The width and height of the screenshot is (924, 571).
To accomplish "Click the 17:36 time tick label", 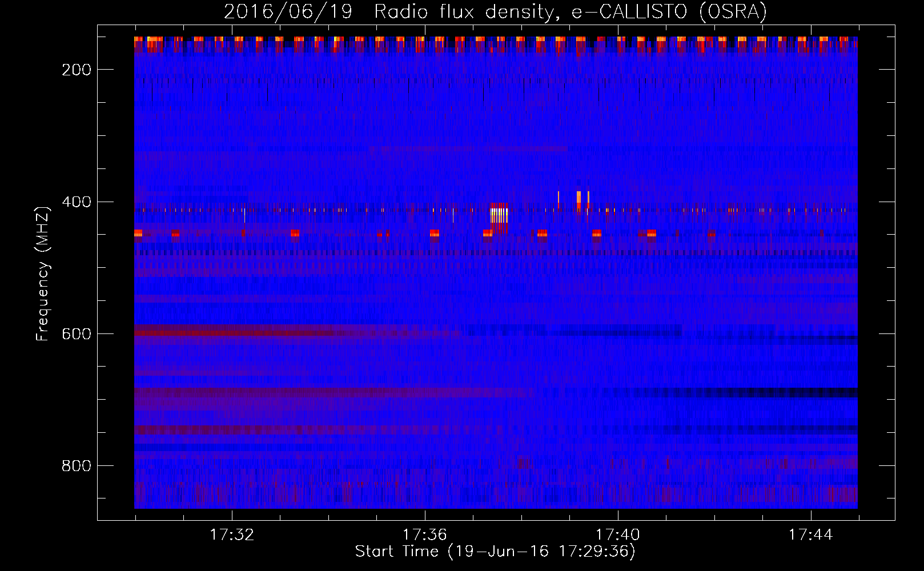I will [425, 535].
